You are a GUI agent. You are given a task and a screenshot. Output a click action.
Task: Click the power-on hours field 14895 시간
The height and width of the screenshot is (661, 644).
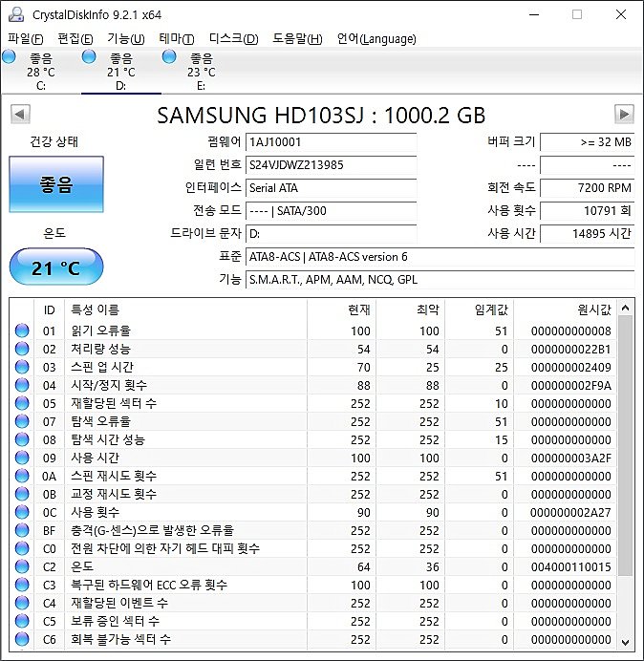(587, 233)
